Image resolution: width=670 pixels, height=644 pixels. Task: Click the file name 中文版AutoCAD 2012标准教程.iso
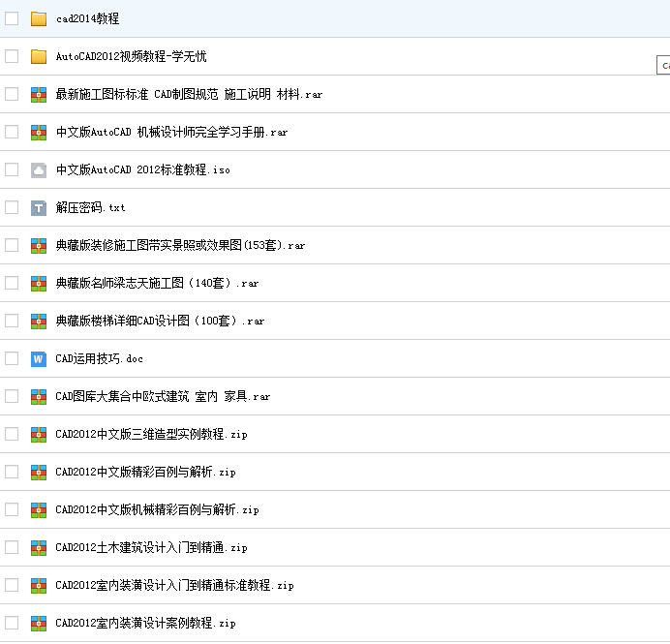pyautogui.click(x=142, y=169)
